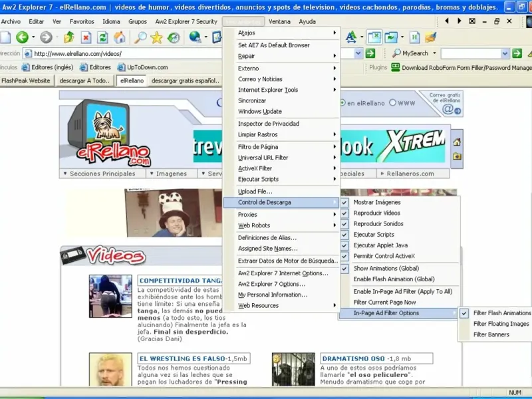The image size is (532, 399).
Task: Go to Home page icon
Action: 120,38
